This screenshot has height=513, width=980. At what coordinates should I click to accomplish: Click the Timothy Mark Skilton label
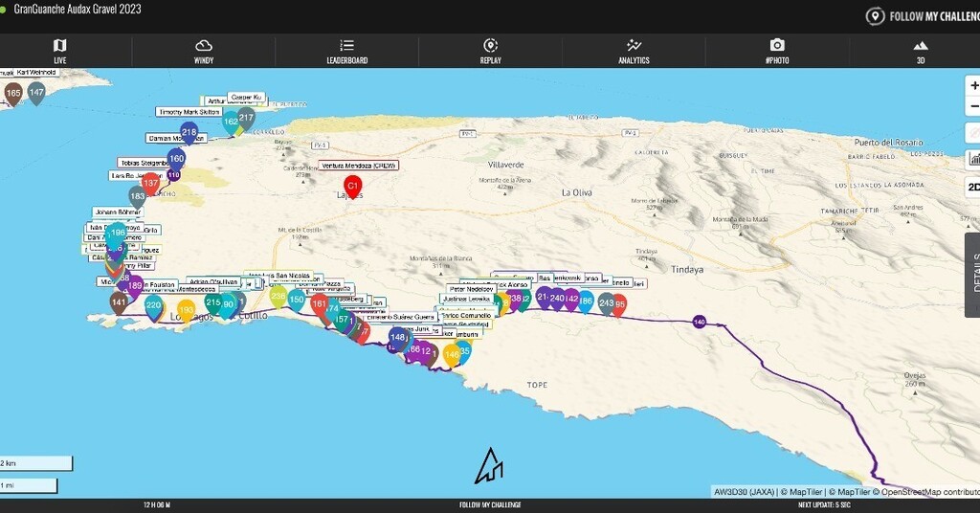pyautogui.click(x=189, y=112)
